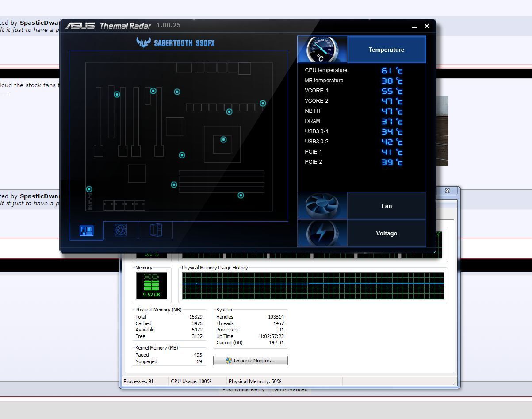The height and width of the screenshot is (419, 532).
Task: Click the Threads value 1467
Action: click(x=278, y=323)
